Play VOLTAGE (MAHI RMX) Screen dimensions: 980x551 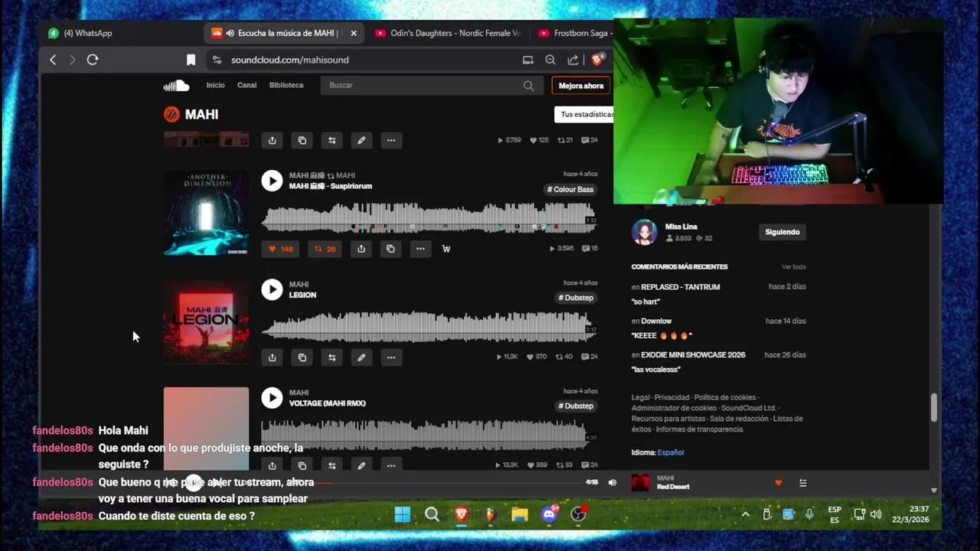click(x=272, y=398)
